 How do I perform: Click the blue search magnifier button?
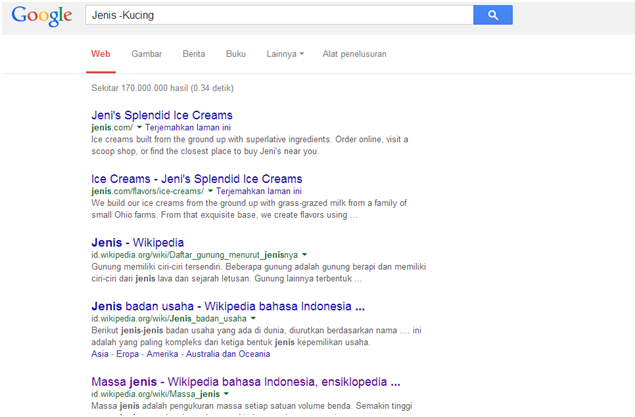[493, 15]
